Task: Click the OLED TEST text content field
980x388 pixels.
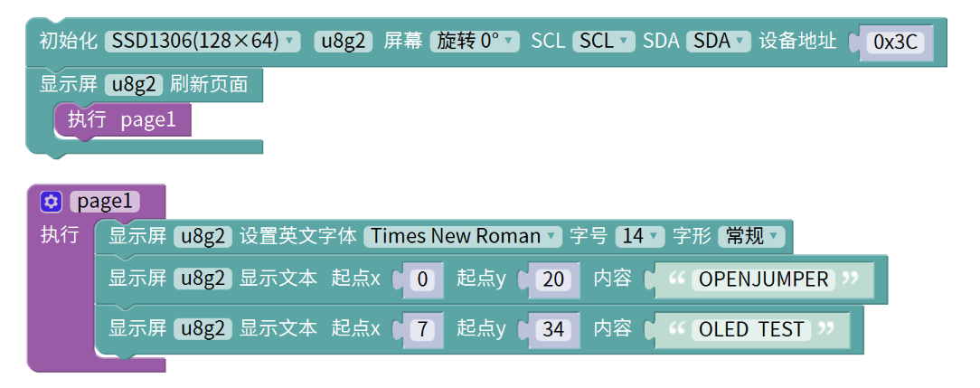Action: point(751,329)
